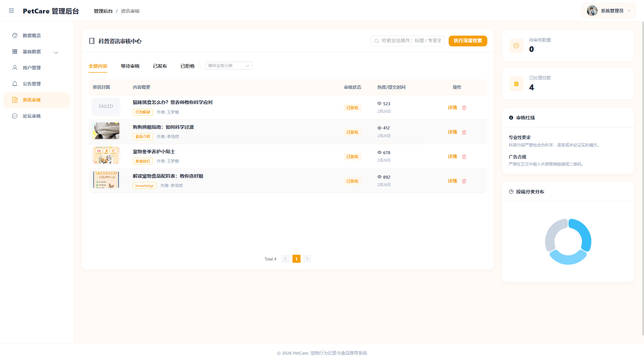Click the 管理后台 breadcrumb link
This screenshot has width=644, height=362.
pyautogui.click(x=103, y=11)
